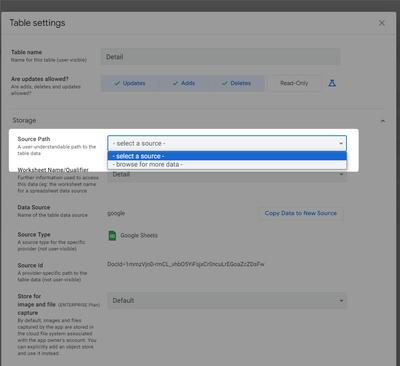Choose '- browse for more data -' option

click(x=227, y=164)
